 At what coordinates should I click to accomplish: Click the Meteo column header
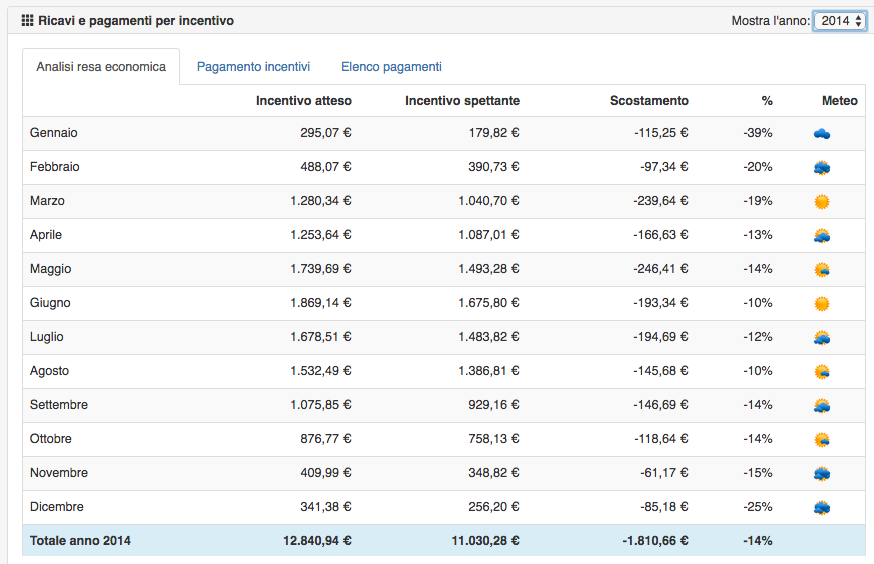(x=839, y=101)
